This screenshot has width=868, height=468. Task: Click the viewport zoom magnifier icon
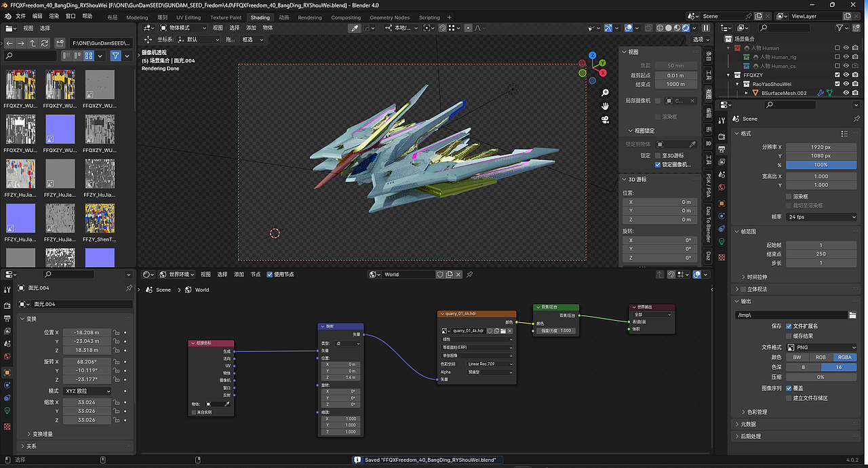point(605,92)
